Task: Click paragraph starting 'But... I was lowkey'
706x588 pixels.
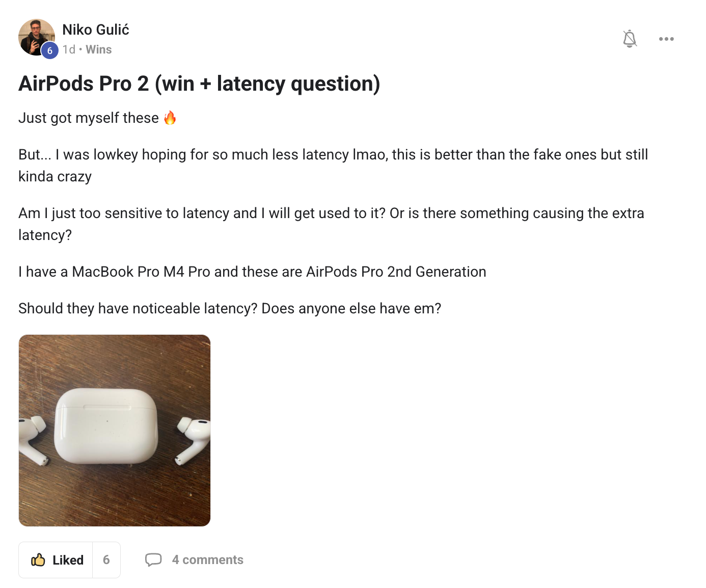Action: pos(333,154)
